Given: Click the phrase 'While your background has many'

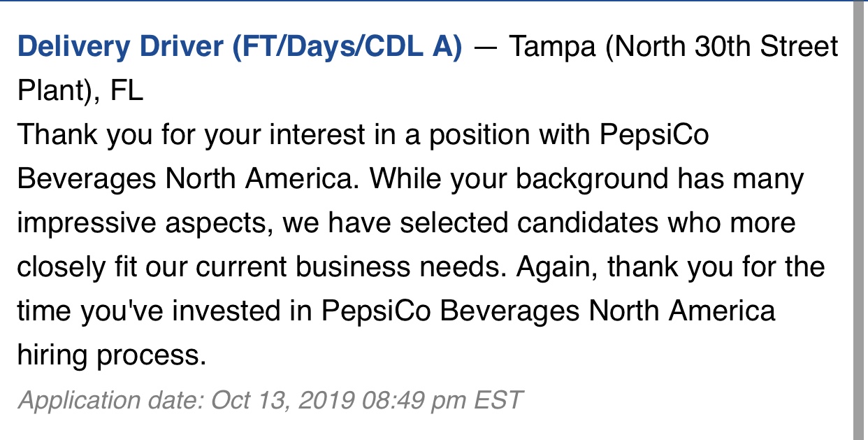Looking at the screenshot, I should (x=587, y=180).
